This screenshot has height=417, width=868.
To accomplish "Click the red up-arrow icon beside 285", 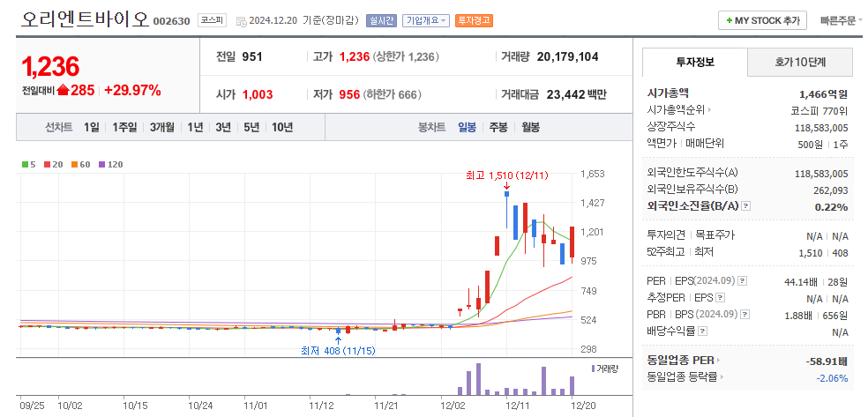I will click(x=63, y=90).
